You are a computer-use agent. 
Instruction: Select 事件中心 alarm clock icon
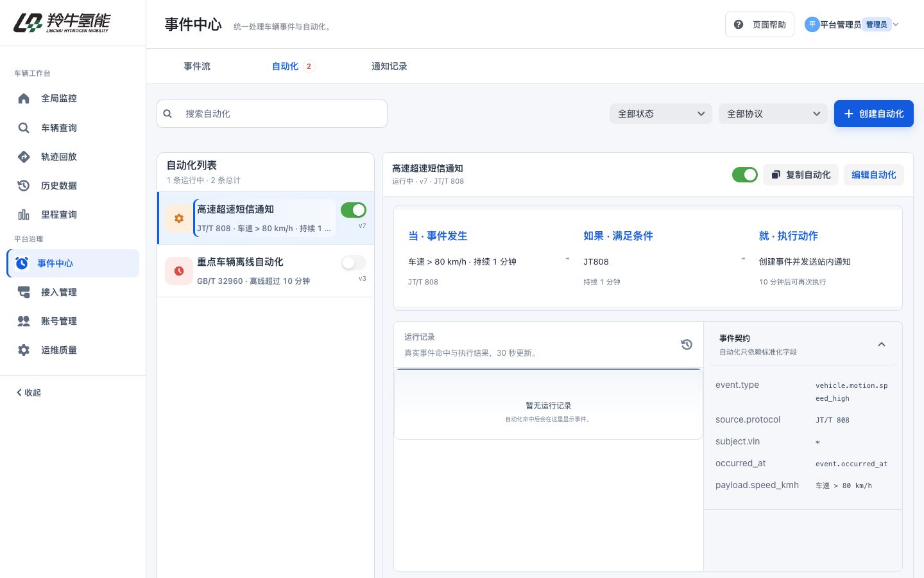point(22,263)
